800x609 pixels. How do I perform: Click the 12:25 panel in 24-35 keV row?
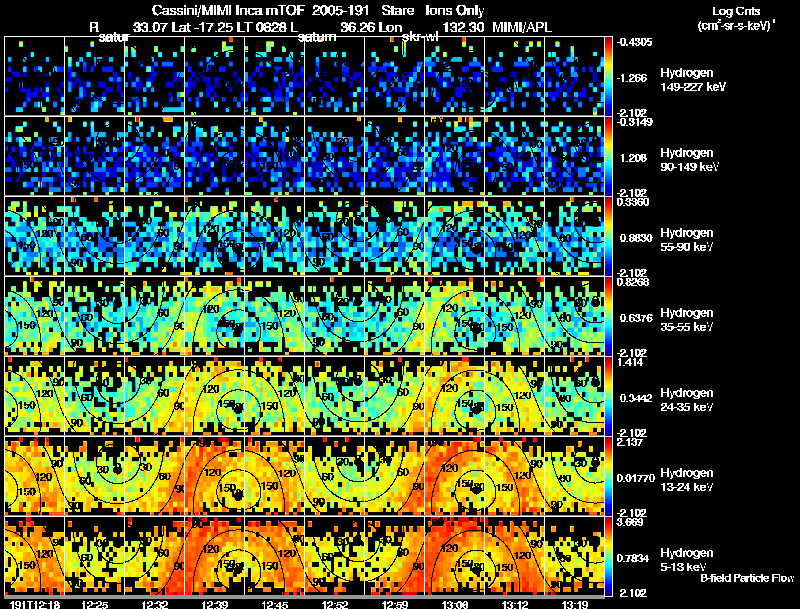click(x=95, y=396)
